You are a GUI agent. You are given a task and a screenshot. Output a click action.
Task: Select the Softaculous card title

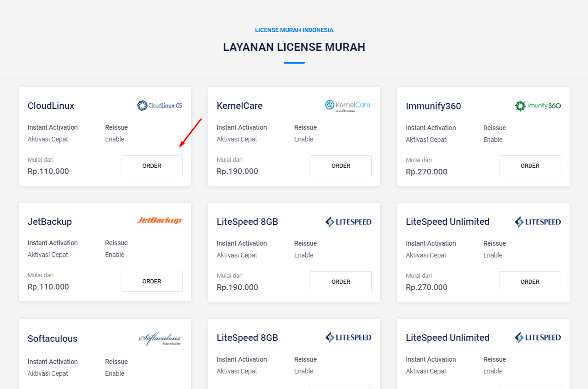52,339
